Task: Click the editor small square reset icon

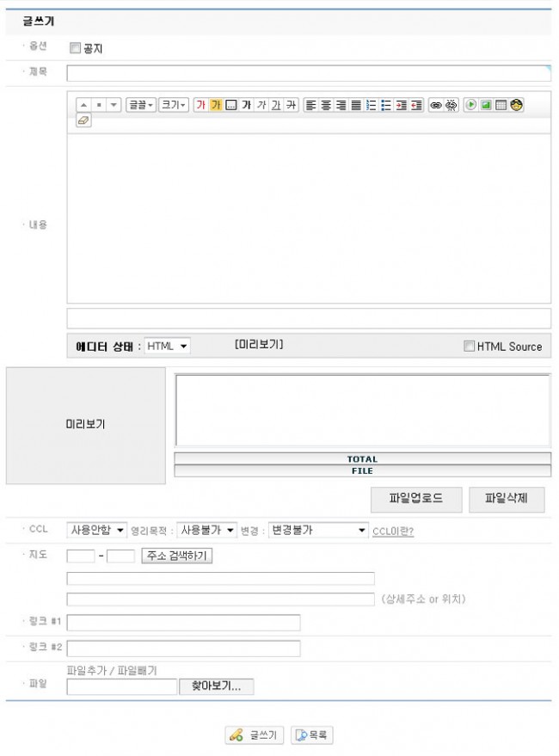Action: click(98, 105)
